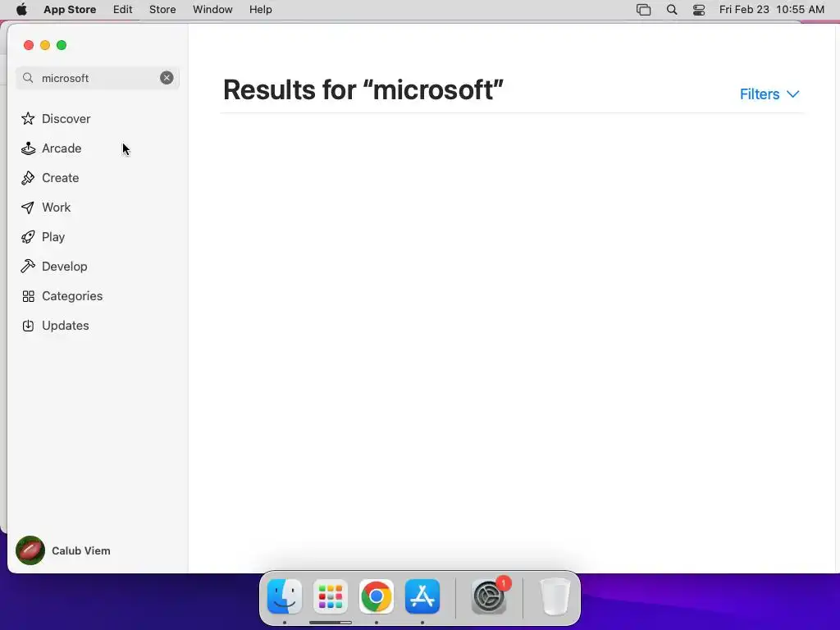
Task: Open Control Center in menu bar
Action: click(x=699, y=10)
